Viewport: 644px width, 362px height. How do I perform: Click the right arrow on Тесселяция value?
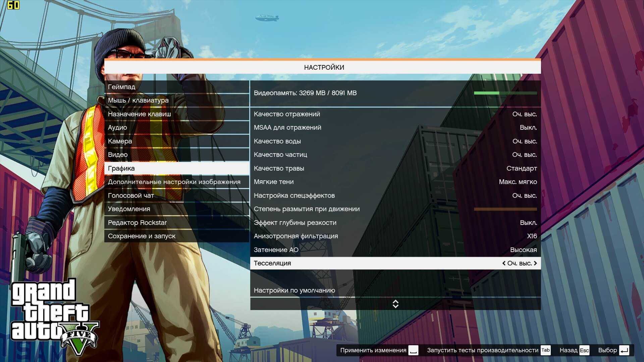[x=535, y=263]
